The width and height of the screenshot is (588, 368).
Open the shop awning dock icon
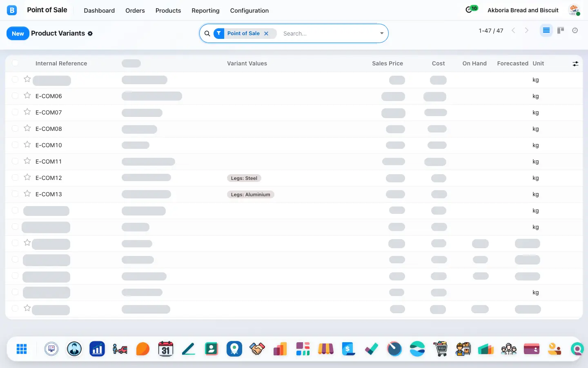pyautogui.click(x=326, y=349)
